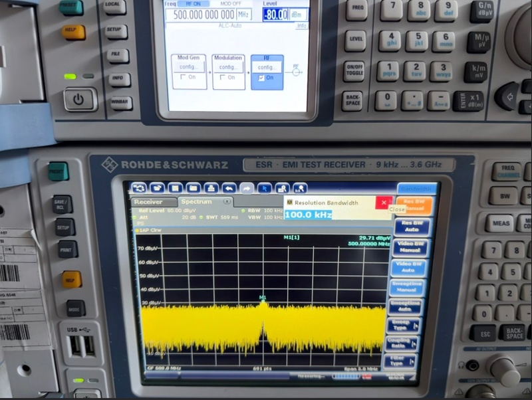Close the Spectrum tab with its x
The height and width of the screenshot is (400, 532).
227,201
